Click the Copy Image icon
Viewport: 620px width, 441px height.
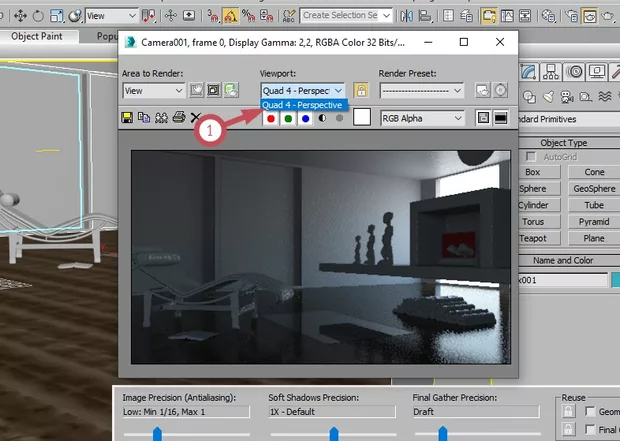(144, 118)
